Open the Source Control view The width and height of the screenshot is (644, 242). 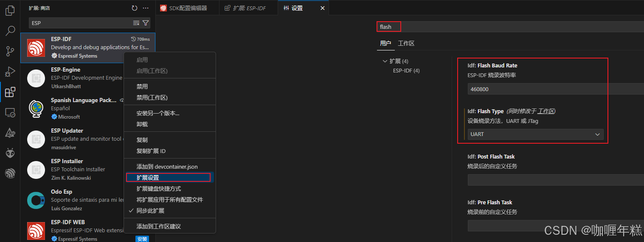[x=10, y=51]
